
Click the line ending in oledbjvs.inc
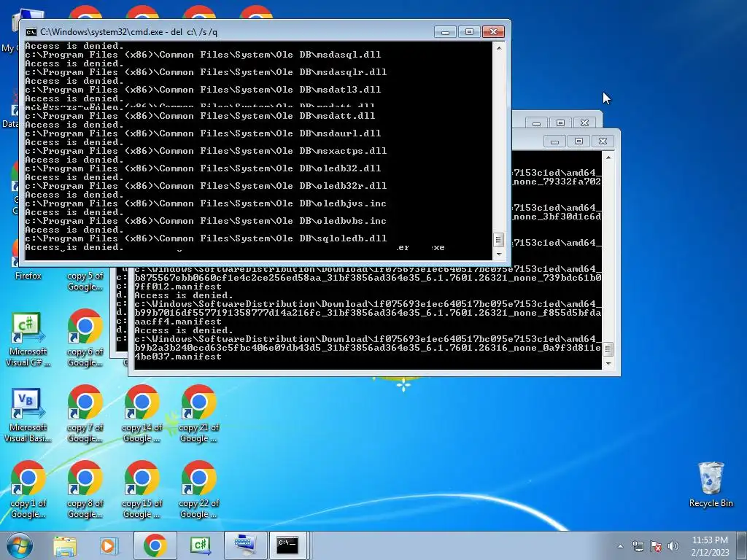[206, 204]
